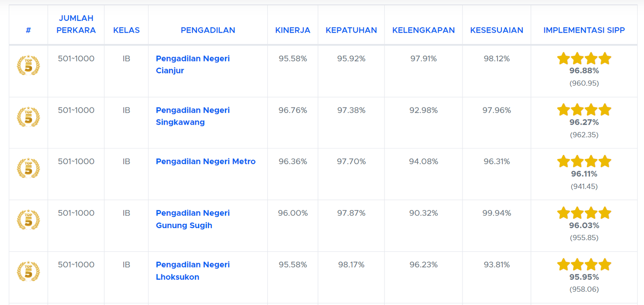Click Top 5 badge in Gunung Sugih row
The image size is (644, 305).
click(28, 220)
